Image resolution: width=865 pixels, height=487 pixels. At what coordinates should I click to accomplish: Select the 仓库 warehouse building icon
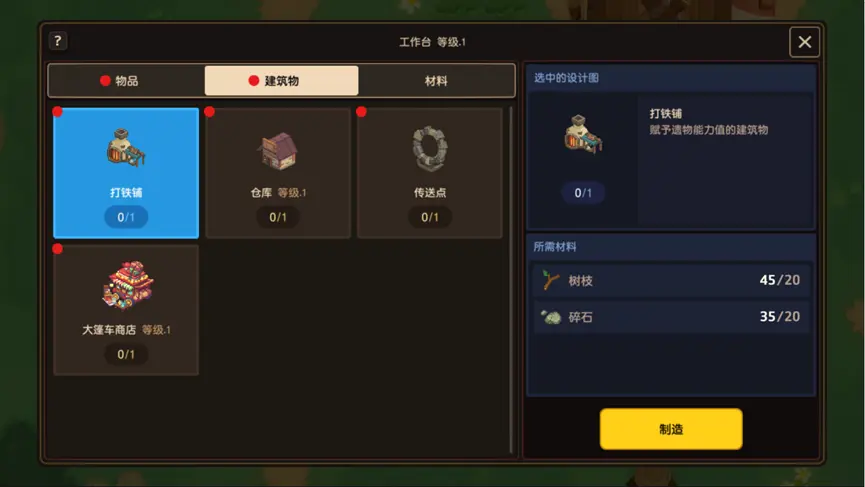tap(277, 150)
